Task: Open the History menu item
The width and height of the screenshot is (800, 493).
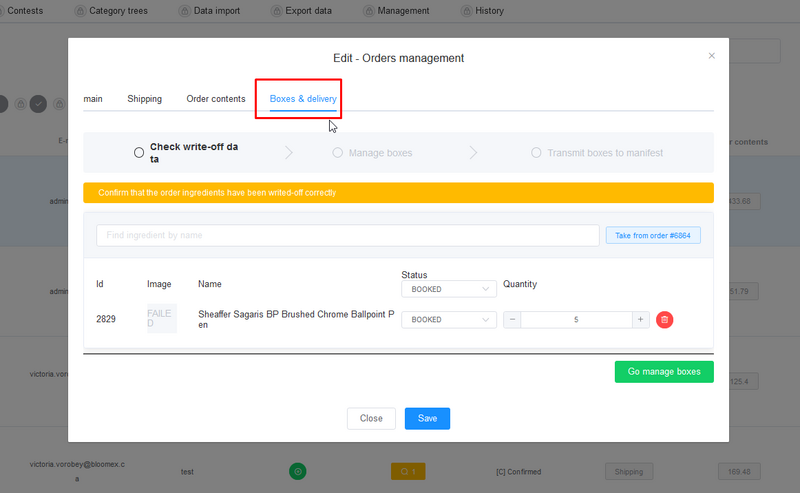Action: coord(489,11)
